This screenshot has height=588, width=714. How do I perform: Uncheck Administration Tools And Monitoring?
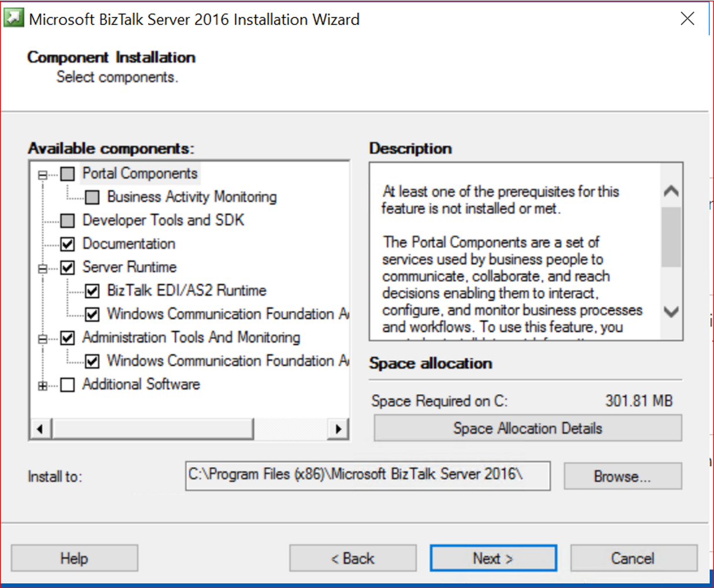tap(68, 338)
